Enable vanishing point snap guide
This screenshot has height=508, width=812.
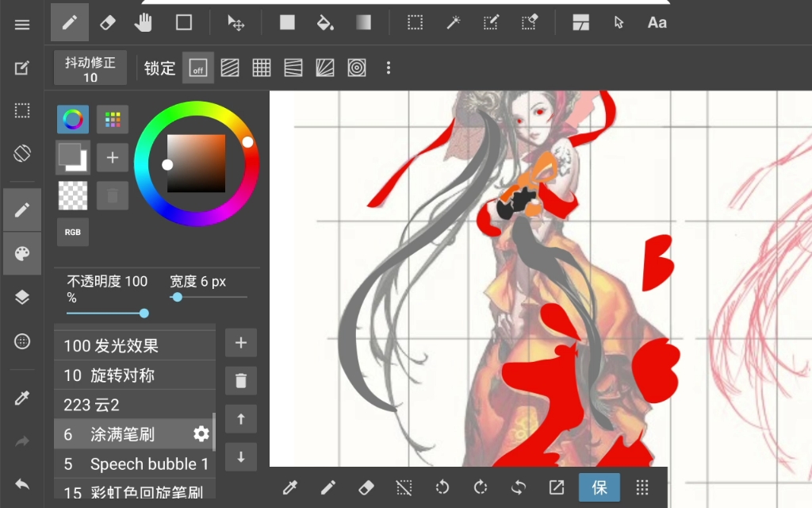coord(293,68)
